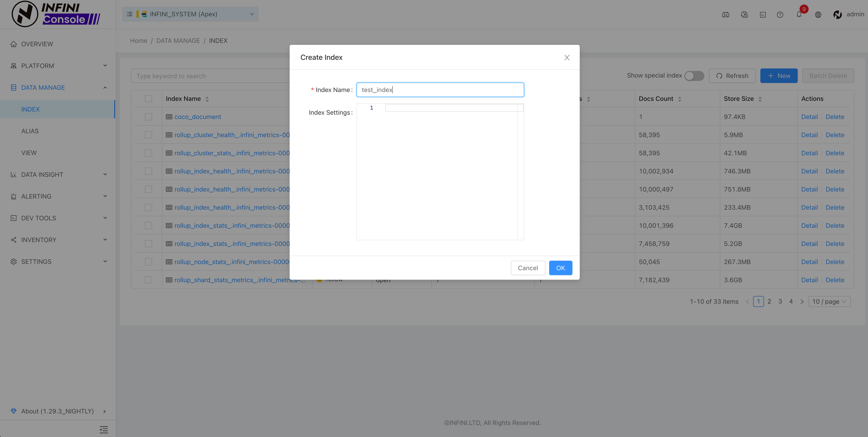The image size is (868, 437).
Task: Select ALIAS in the sidebar
Action: (x=30, y=131)
